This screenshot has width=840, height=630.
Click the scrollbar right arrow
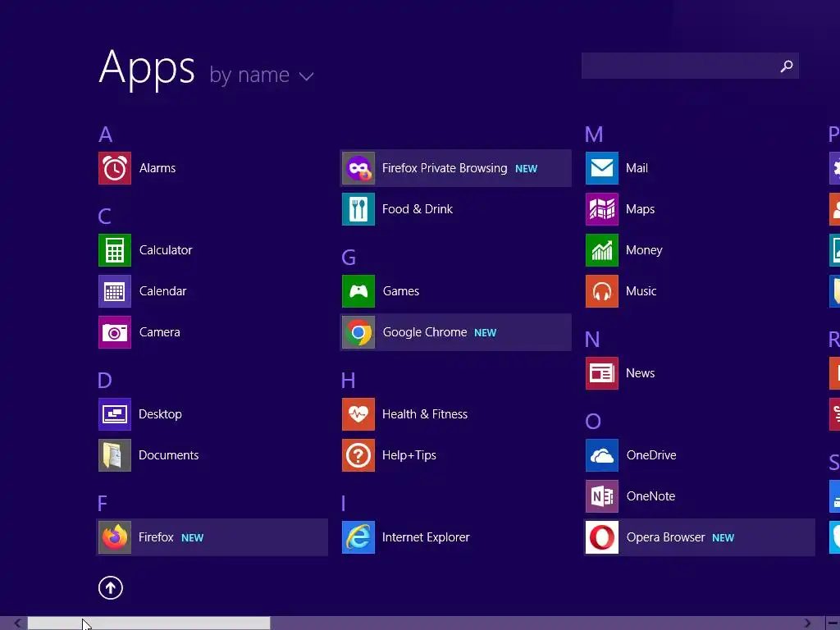(x=808, y=623)
